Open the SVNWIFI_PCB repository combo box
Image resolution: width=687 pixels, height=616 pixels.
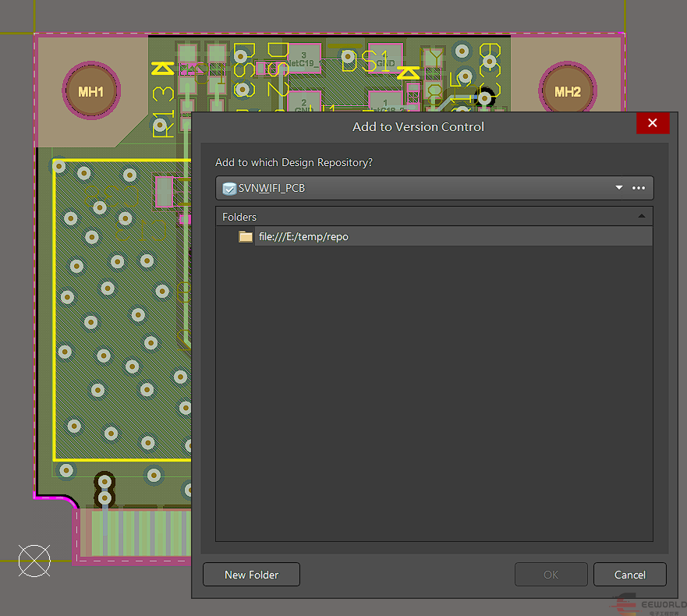coord(413,188)
